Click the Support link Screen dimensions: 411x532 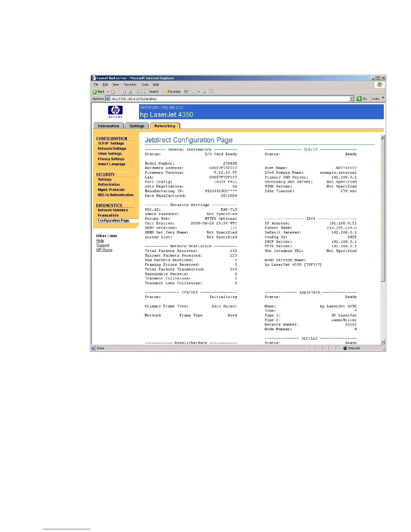coord(103,246)
